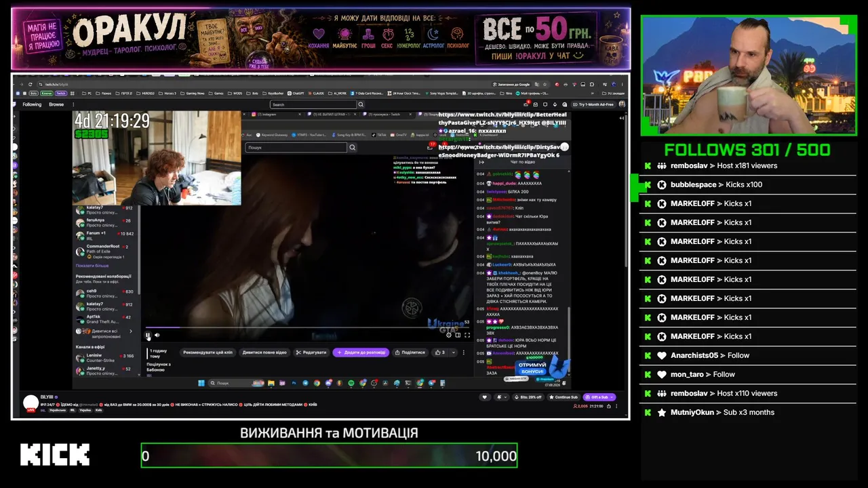Open 'ChatGPT' bookmark
The width and height of the screenshot is (868, 488).
pos(296,93)
